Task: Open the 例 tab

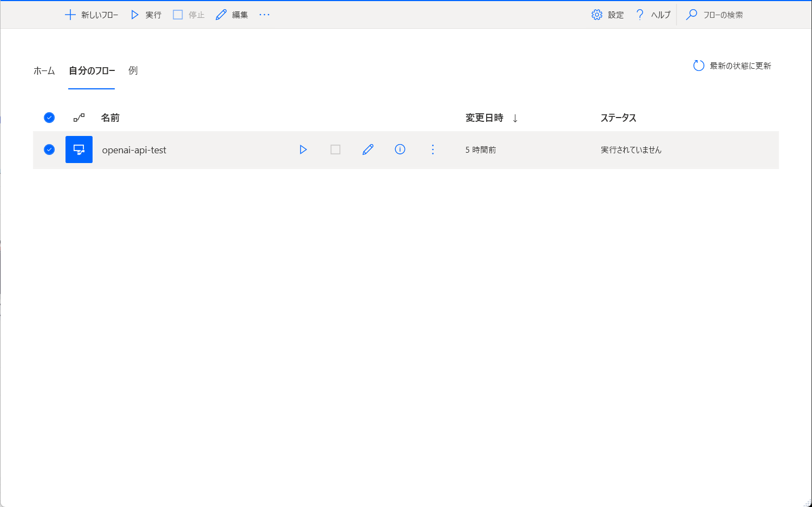Action: [x=133, y=70]
